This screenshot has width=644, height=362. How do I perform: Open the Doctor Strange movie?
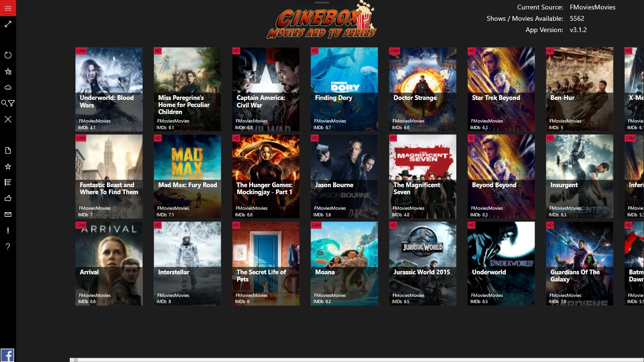click(x=422, y=89)
